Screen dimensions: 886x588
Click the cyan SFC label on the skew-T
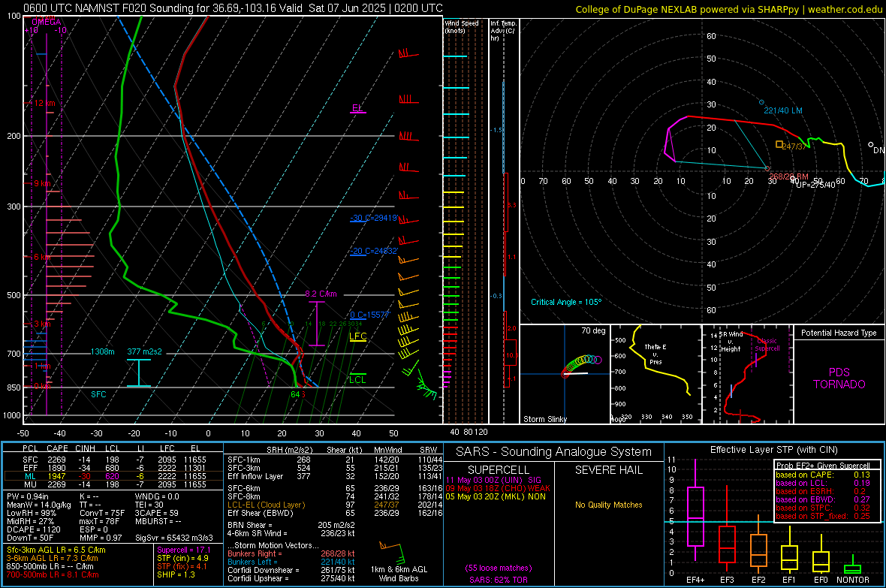coord(98,394)
